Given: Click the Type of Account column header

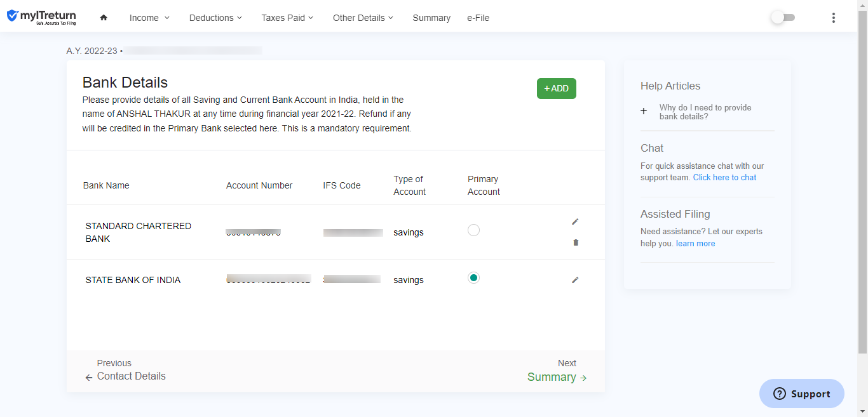Looking at the screenshot, I should (x=410, y=185).
